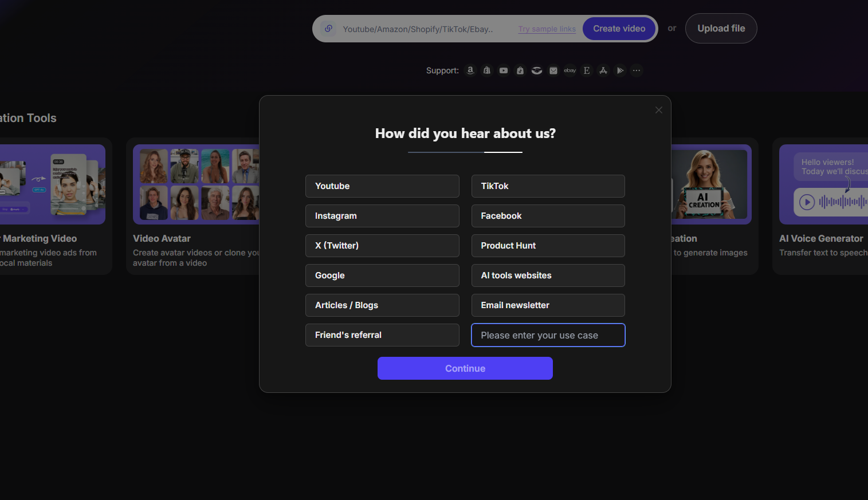Image resolution: width=868 pixels, height=500 pixels.
Task: Select the Youtube option
Action: pyautogui.click(x=382, y=186)
